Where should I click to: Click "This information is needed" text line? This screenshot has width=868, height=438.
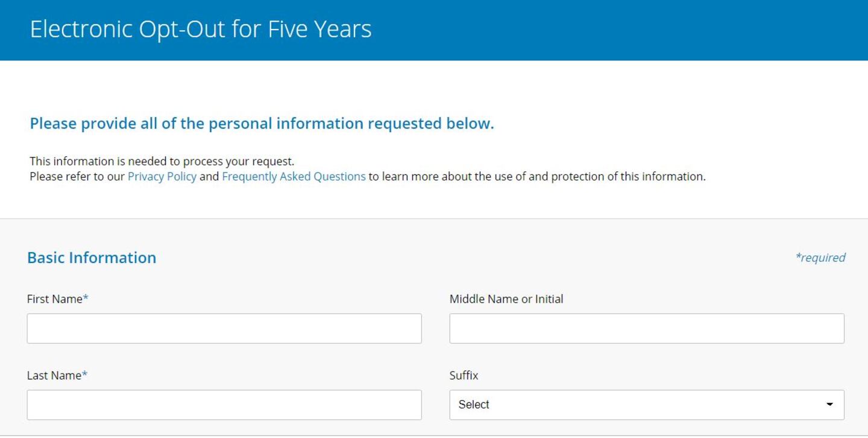pos(162,162)
